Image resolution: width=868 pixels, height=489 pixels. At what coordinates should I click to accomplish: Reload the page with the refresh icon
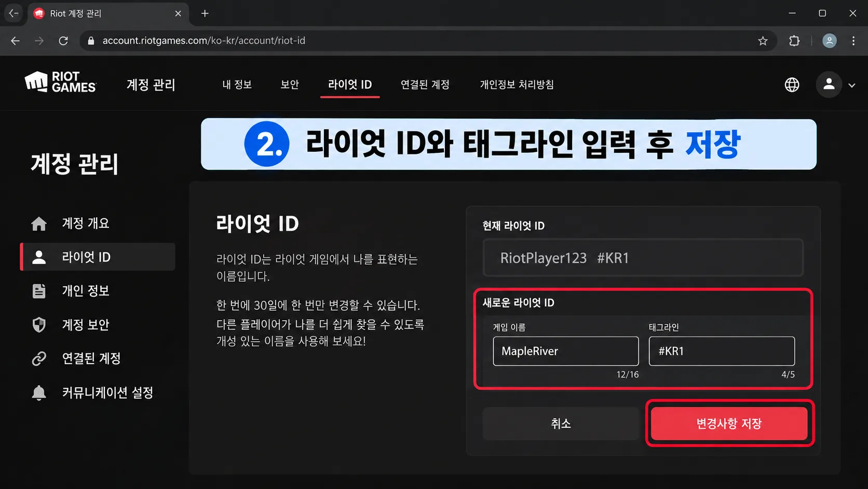click(63, 41)
